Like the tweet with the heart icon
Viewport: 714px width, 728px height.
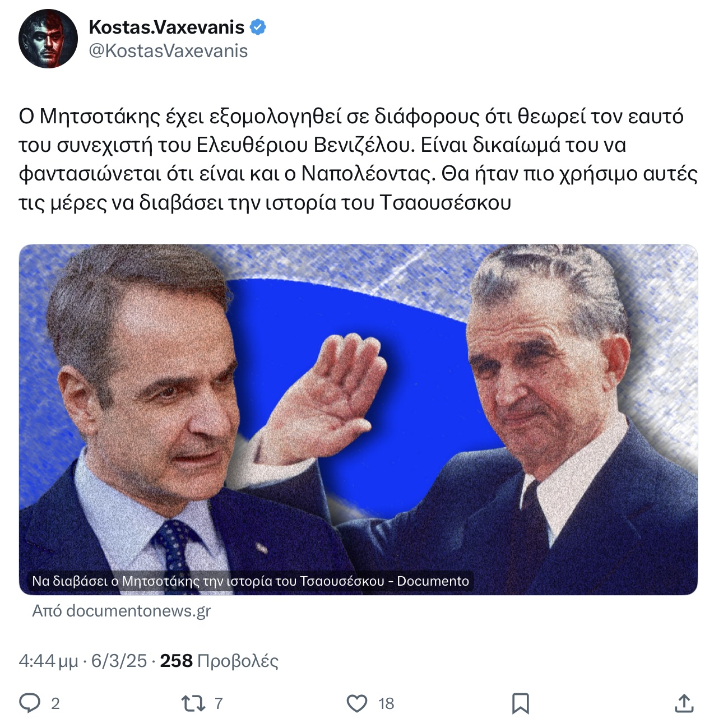(357, 703)
